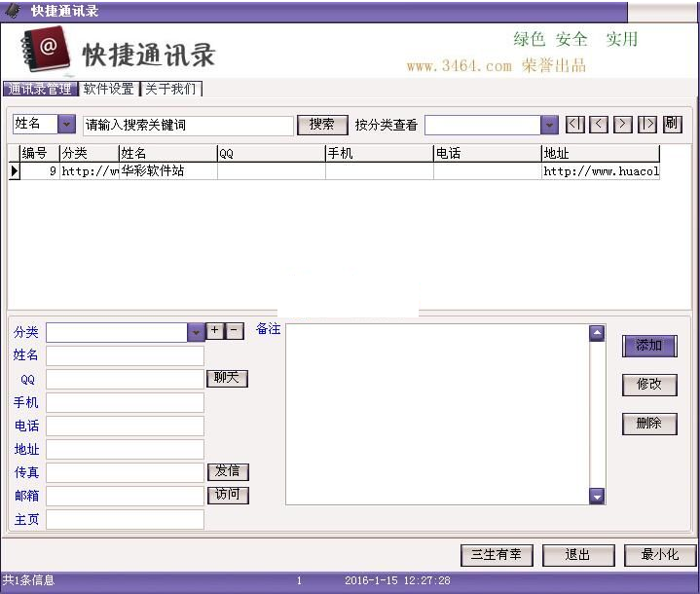The image size is (700, 594).
Task: Click the 聊天 button beside QQ field
Action: pyautogui.click(x=227, y=378)
